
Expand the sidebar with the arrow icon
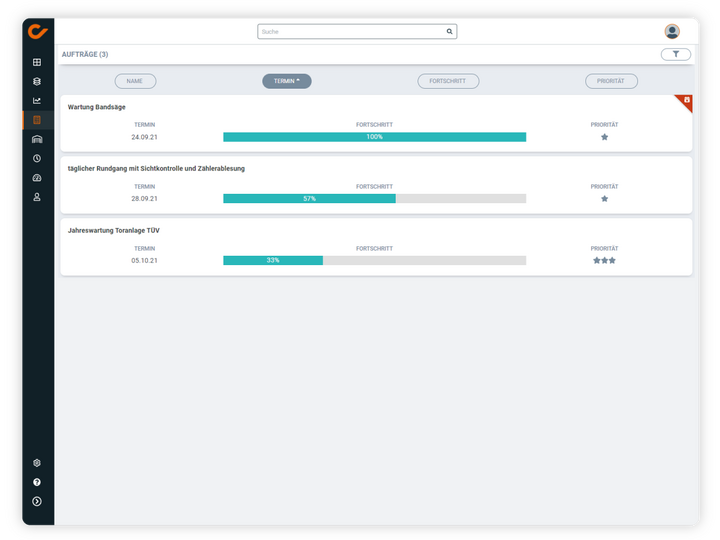(37, 501)
